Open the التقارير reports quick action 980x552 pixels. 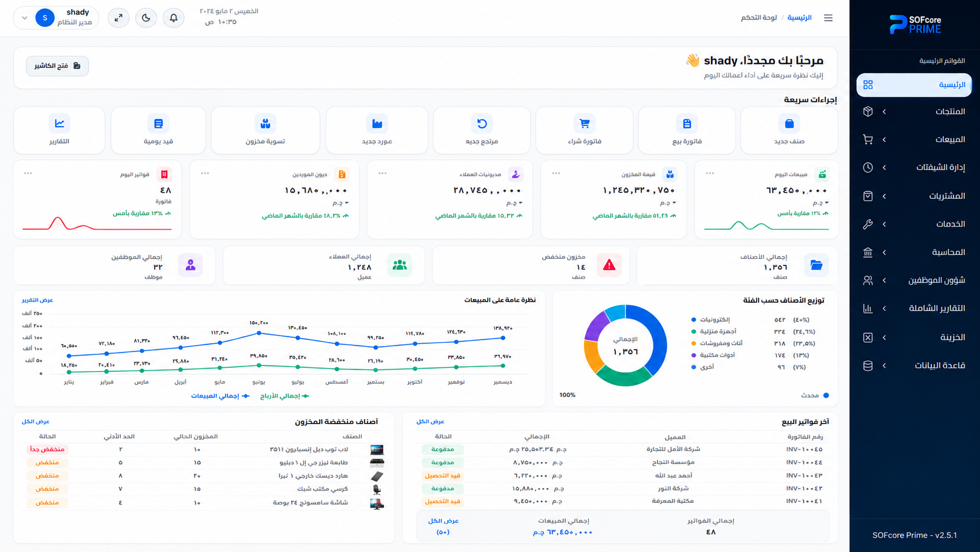click(x=59, y=130)
